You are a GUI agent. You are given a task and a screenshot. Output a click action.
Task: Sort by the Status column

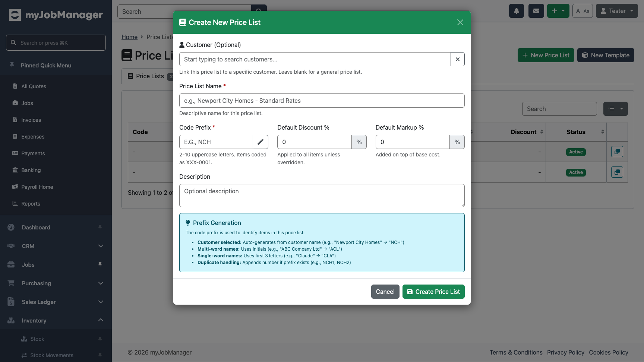click(x=576, y=132)
